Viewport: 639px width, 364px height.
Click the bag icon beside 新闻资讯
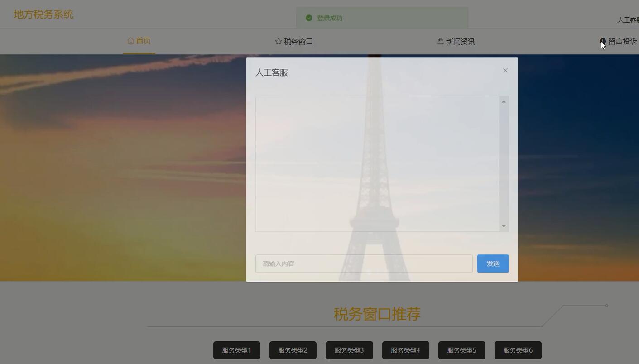tap(440, 41)
